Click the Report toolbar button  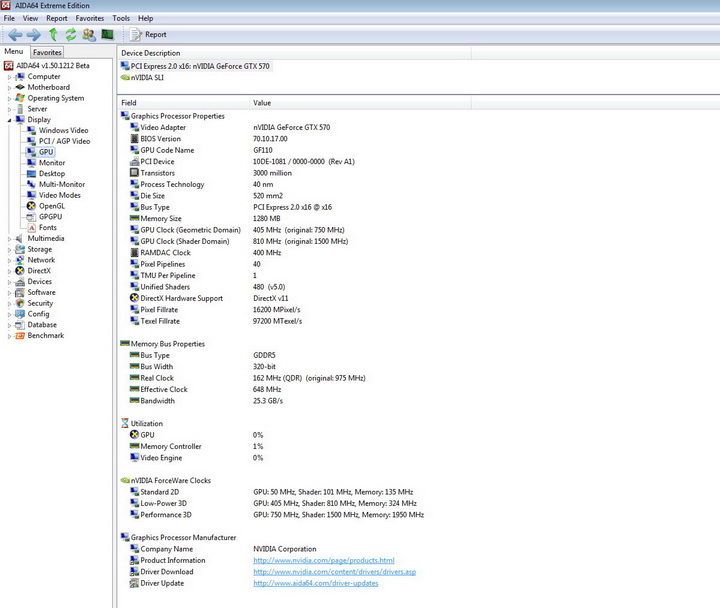148,34
